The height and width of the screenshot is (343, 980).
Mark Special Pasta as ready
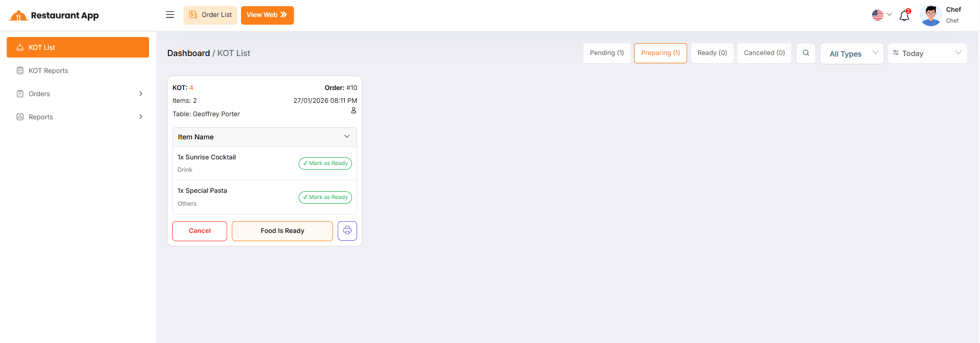pos(325,197)
